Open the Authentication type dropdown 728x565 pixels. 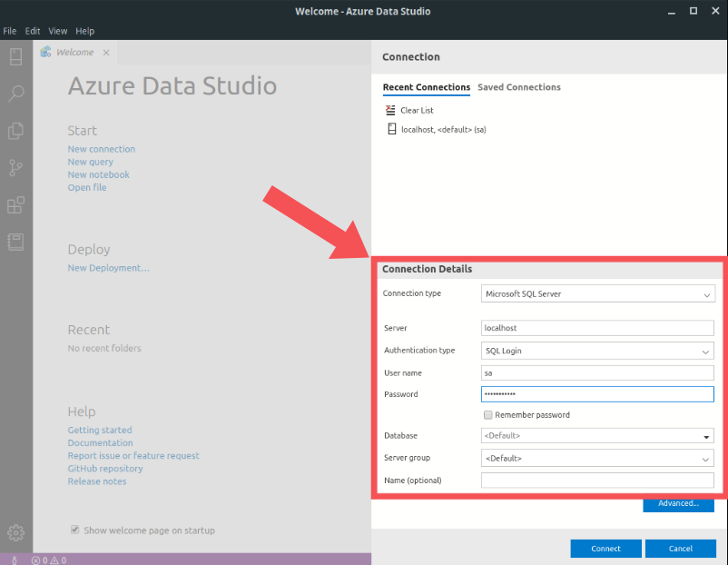click(x=597, y=351)
